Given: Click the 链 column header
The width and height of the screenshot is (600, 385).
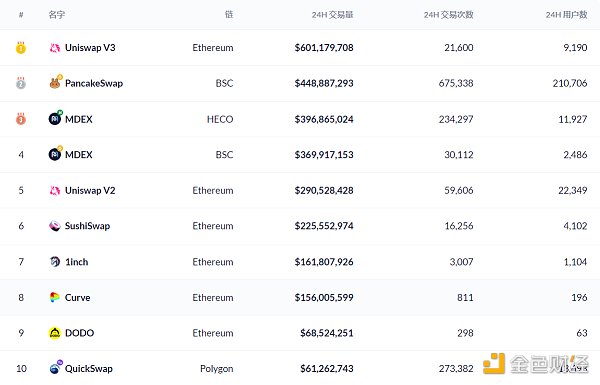Looking at the screenshot, I should (x=229, y=15).
